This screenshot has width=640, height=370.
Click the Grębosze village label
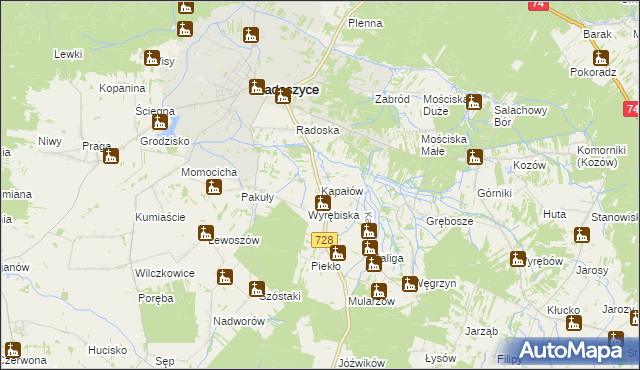(450, 221)
